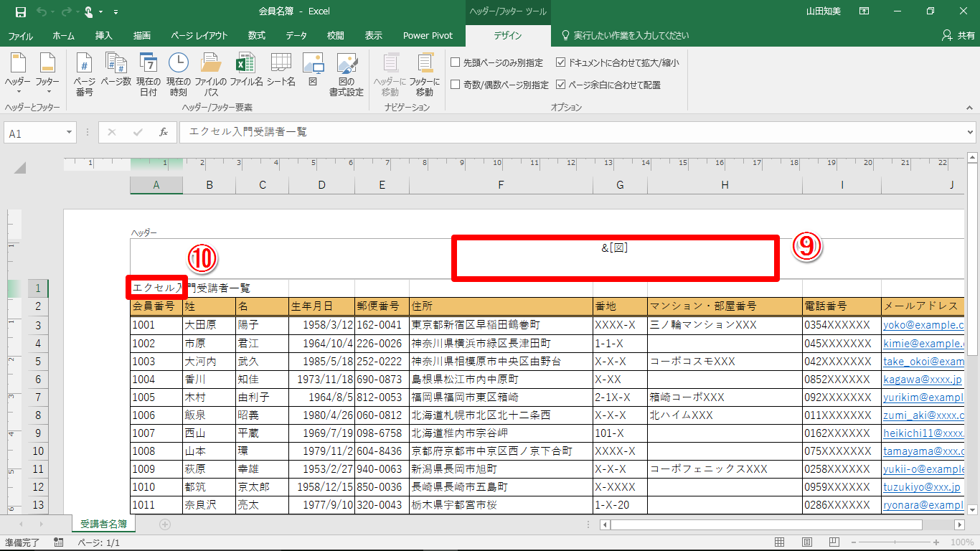
Task: Click the 実行したい作業を入力してください search box
Action: coord(625,35)
